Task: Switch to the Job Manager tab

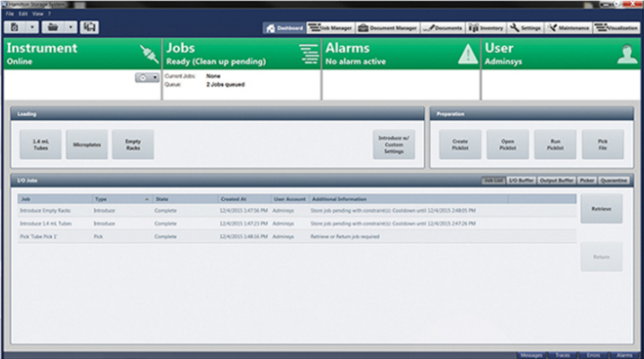Action: [331, 28]
